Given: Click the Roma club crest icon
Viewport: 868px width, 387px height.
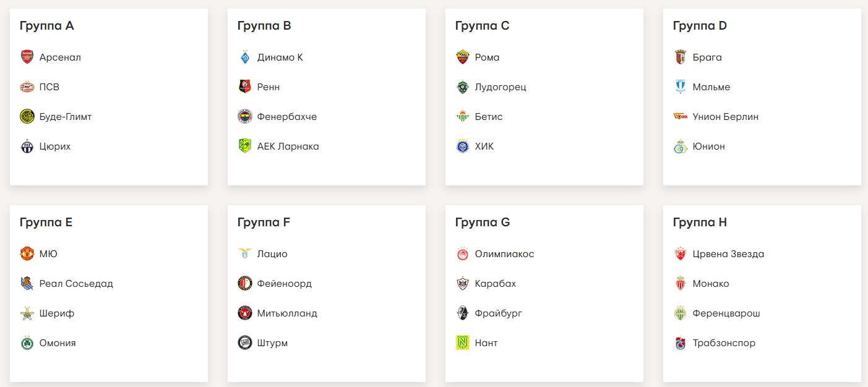Looking at the screenshot, I should coord(463,57).
